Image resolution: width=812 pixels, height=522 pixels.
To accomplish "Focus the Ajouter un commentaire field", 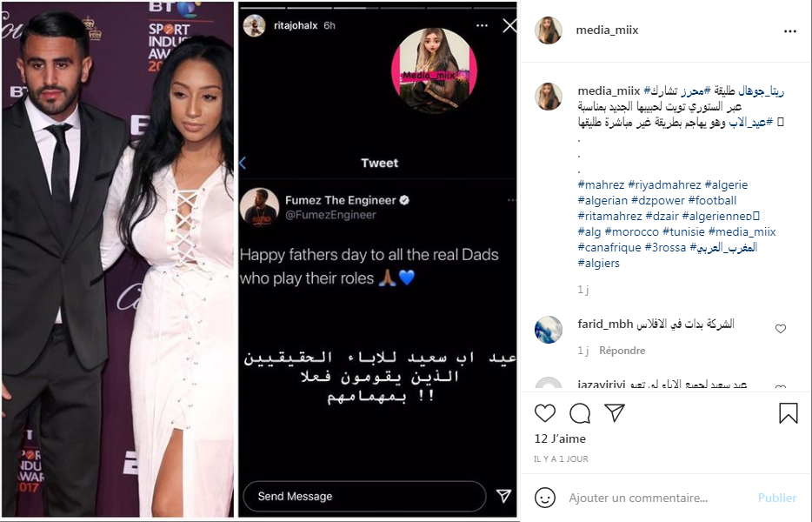I will point(657,498).
